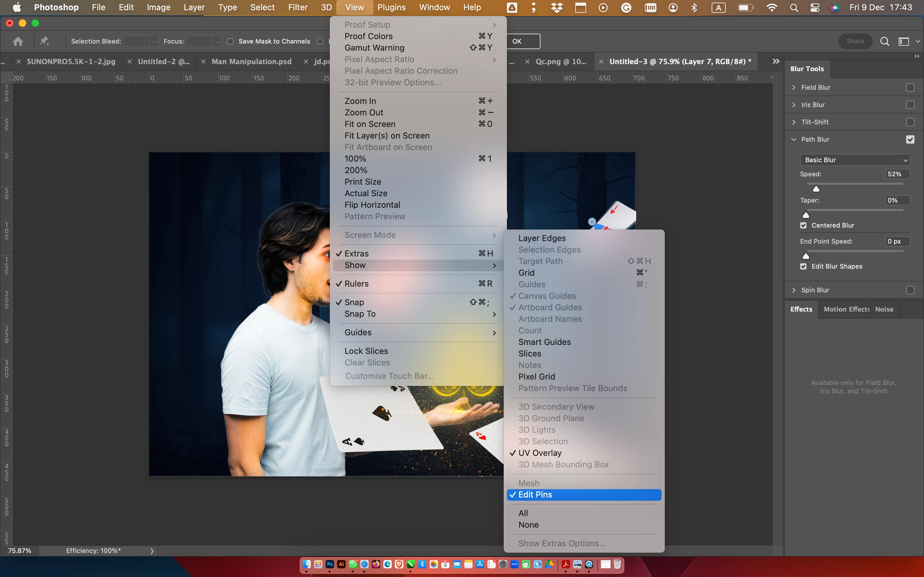Image resolution: width=924 pixels, height=577 pixels.
Task: Click the search magnifier beside Share
Action: click(x=884, y=41)
